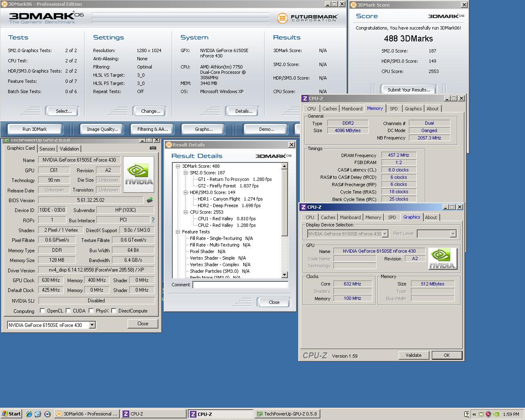This screenshot has width=525, height=420.
Task: Open SPD tab in CPU-Z Memory window
Action: tap(394, 109)
